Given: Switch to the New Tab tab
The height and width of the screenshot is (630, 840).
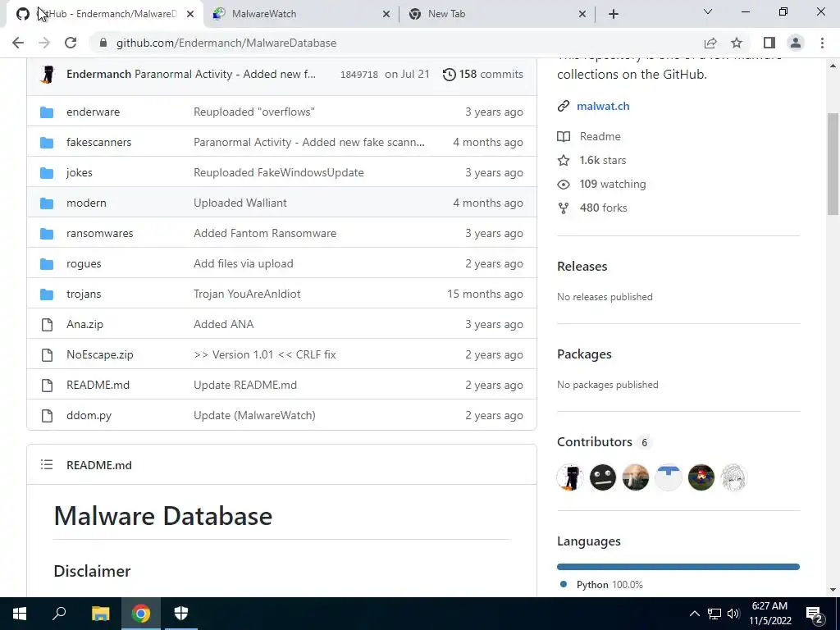Looking at the screenshot, I should point(495,14).
